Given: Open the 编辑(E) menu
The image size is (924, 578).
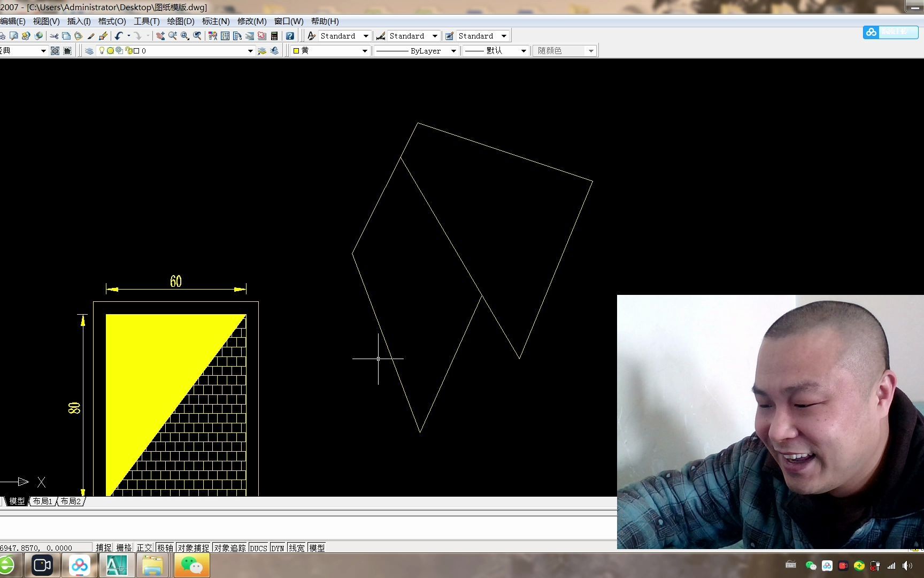Looking at the screenshot, I should 13,21.
